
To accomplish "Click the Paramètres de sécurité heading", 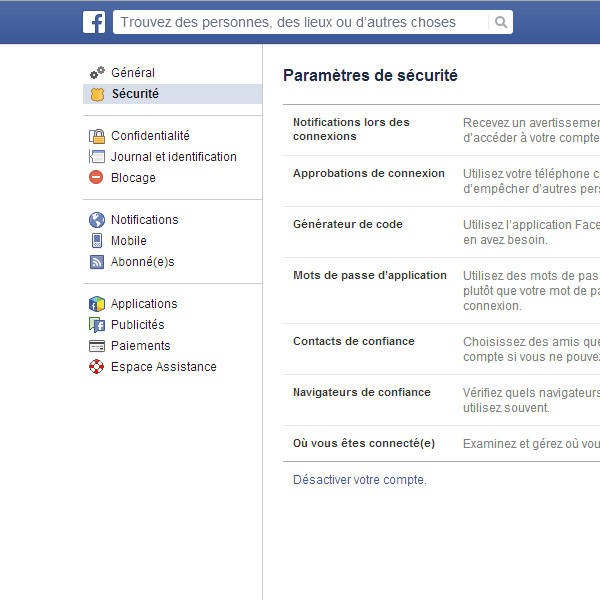I will click(370, 75).
